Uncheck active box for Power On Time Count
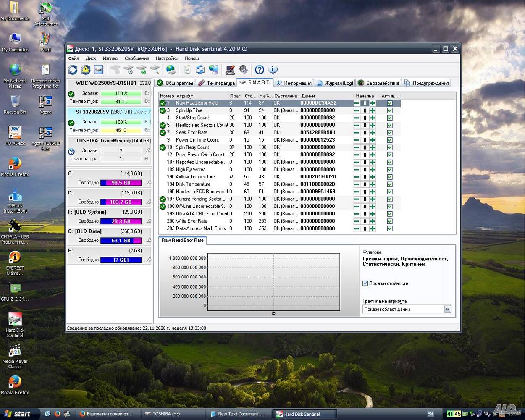Screen dimensions: 525x420 click(390, 140)
